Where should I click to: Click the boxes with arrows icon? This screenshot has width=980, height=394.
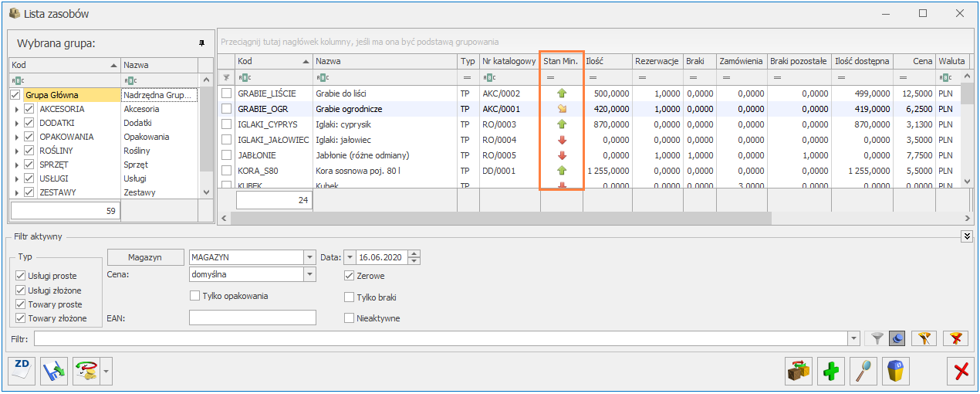[799, 372]
